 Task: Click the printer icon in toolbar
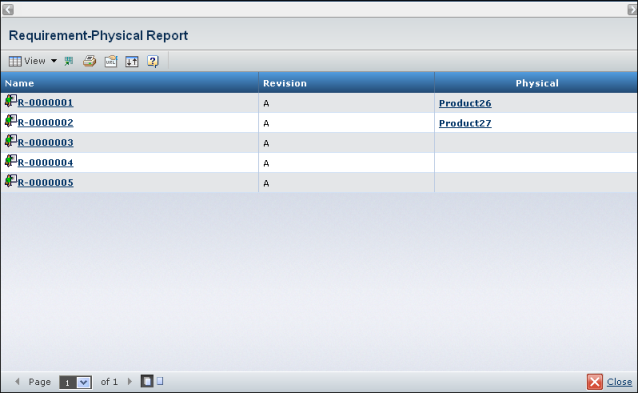pyautogui.click(x=90, y=61)
